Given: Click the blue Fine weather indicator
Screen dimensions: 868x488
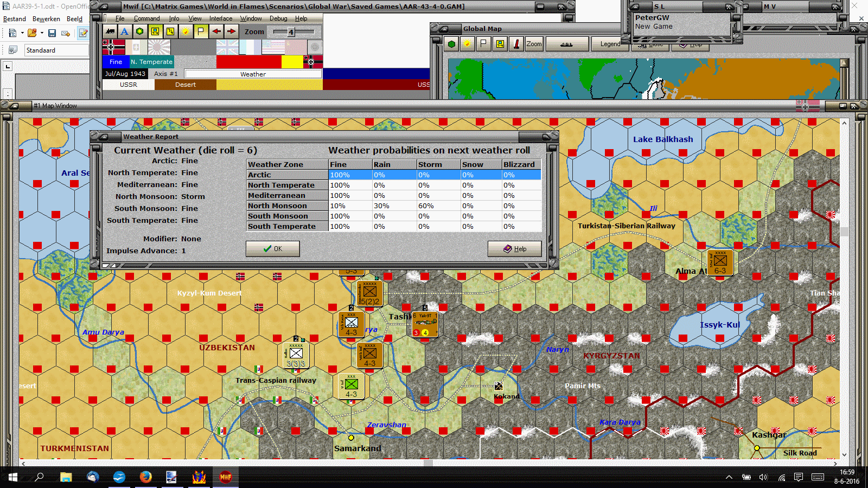Looking at the screenshot, I should click(116, 62).
